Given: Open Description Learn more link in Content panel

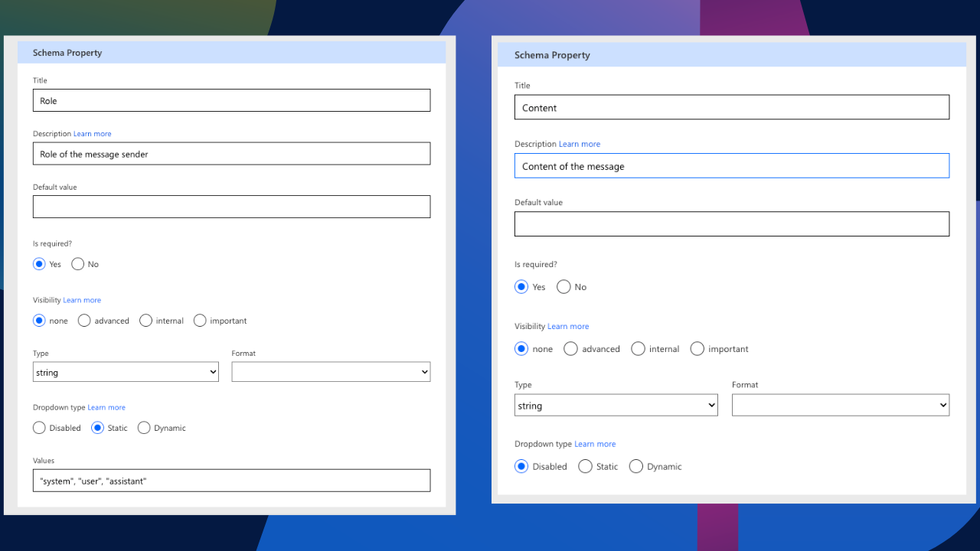Looking at the screenshot, I should point(580,144).
